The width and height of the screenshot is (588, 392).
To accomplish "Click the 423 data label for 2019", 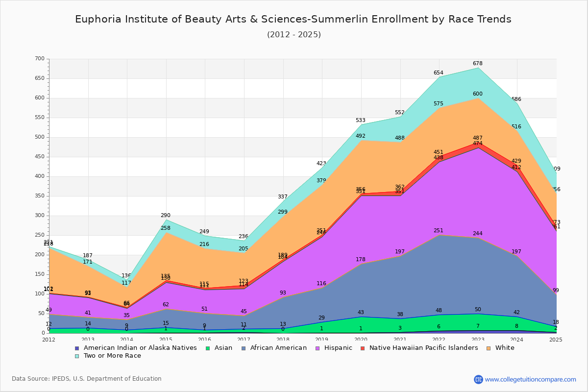I will coord(321,164).
